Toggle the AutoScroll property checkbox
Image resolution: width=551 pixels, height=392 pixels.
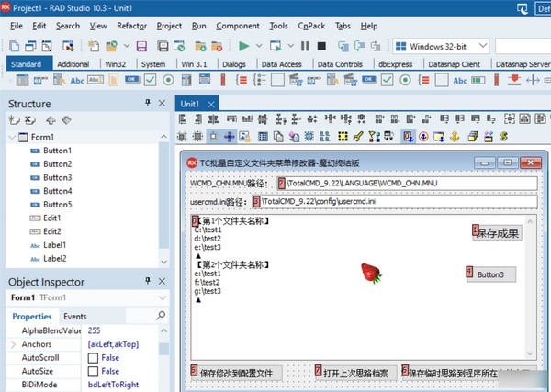(93, 358)
